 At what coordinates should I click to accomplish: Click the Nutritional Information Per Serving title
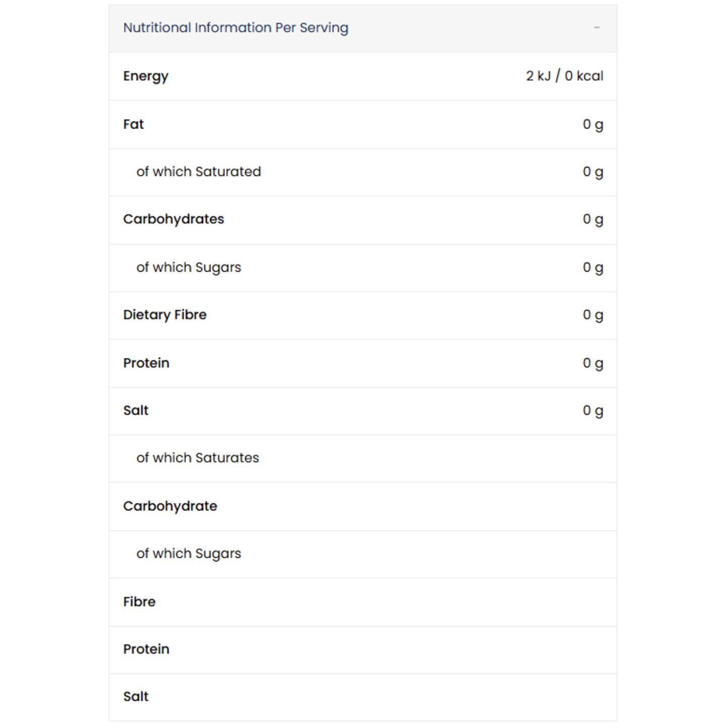(x=236, y=28)
